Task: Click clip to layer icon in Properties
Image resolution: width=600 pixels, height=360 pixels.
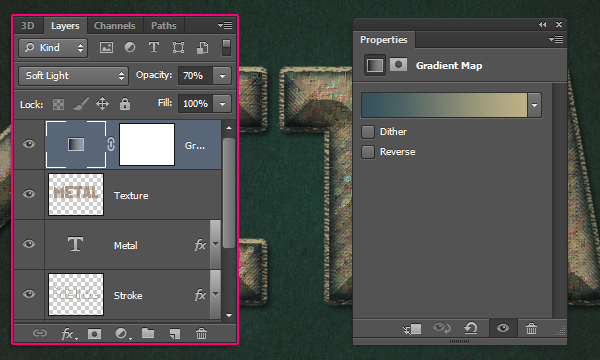Action: coord(412,329)
